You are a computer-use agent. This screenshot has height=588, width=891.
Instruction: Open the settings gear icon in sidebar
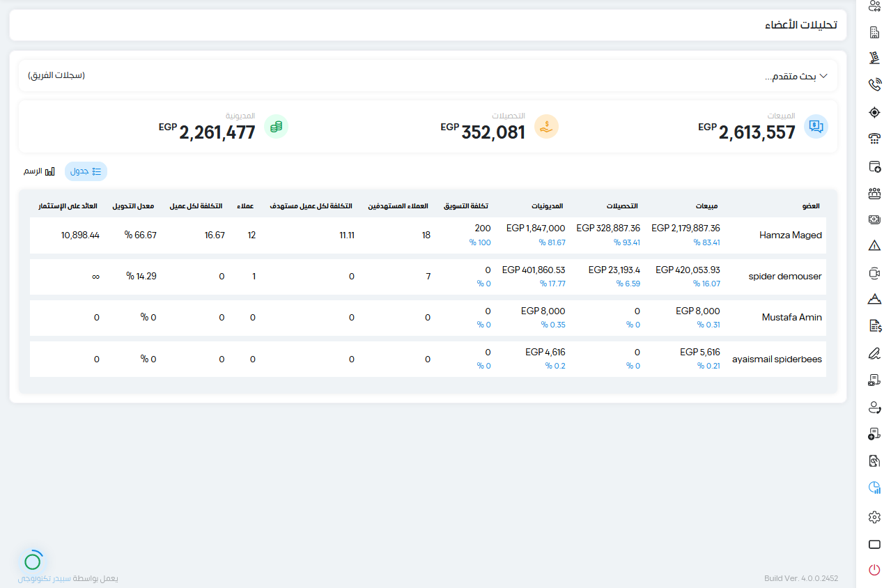(x=875, y=517)
